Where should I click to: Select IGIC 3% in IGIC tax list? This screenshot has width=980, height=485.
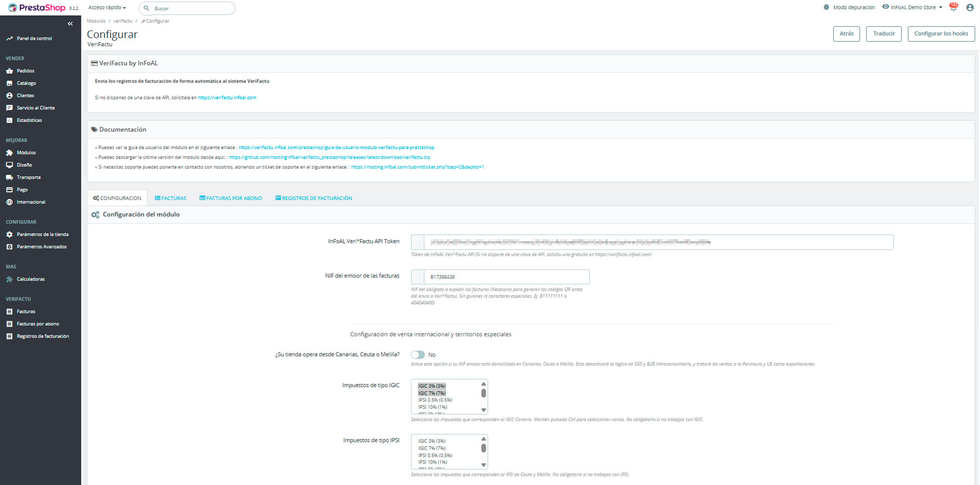point(432,386)
